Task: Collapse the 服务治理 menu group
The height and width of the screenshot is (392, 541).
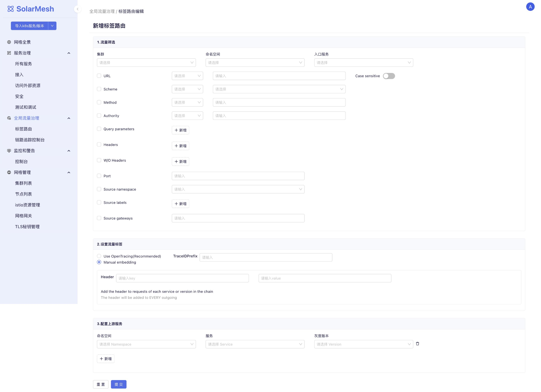Action: click(69, 53)
